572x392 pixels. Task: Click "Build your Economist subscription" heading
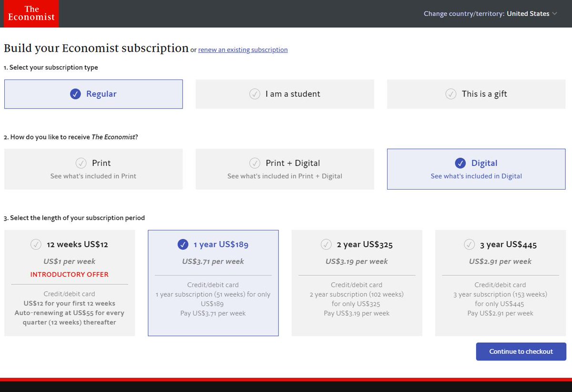pyautogui.click(x=96, y=48)
